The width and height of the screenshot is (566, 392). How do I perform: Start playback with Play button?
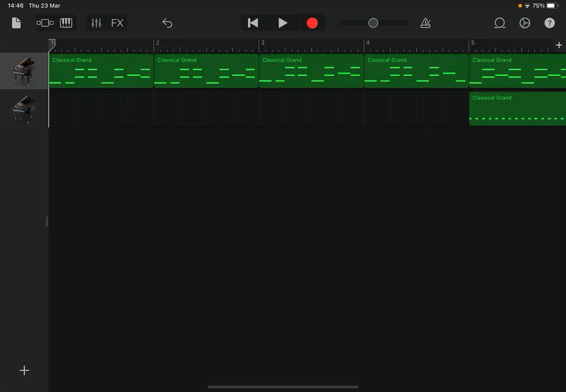pyautogui.click(x=282, y=23)
